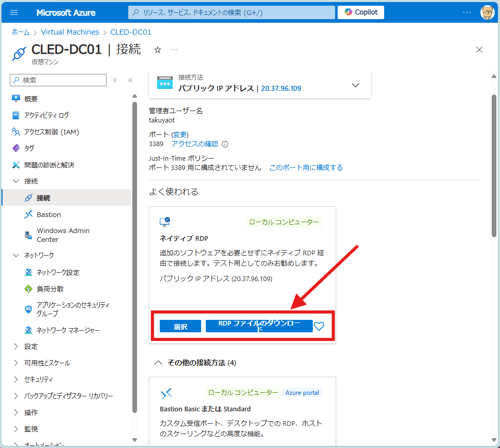Close the connection blade with X
The height and width of the screenshot is (448, 500).
click(x=479, y=50)
